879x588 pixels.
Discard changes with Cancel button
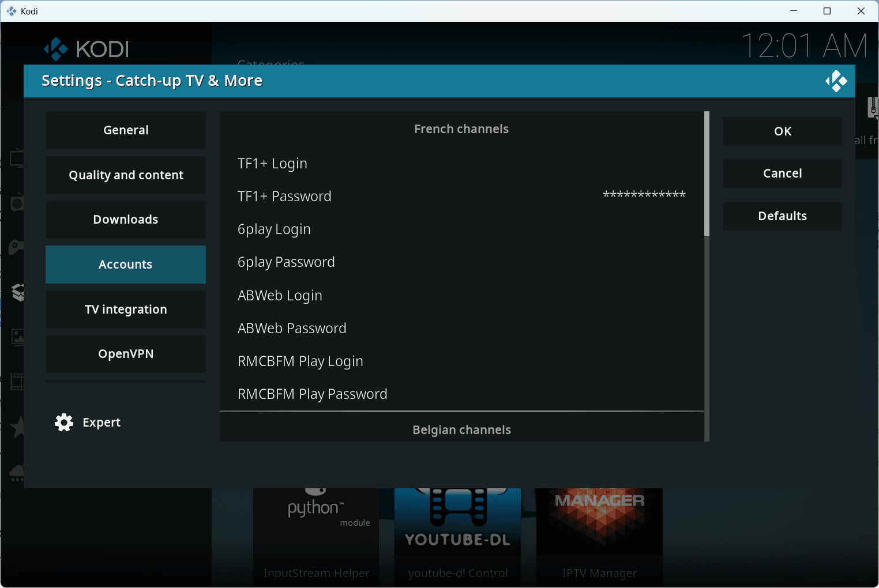tap(782, 174)
